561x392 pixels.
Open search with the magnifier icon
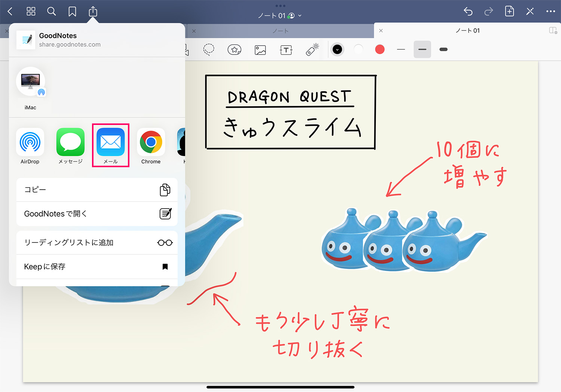coord(52,12)
